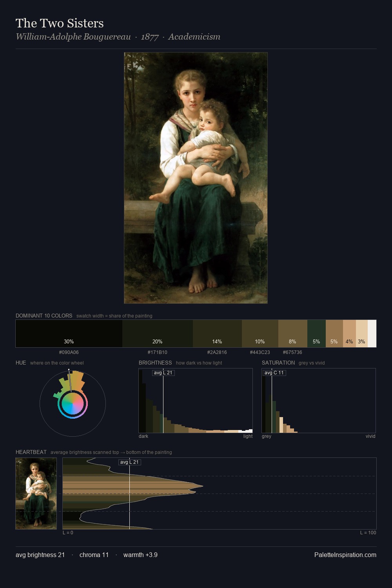Click the "vivid" axis label
Viewport: 392px width, 588px height.
pos(370,436)
